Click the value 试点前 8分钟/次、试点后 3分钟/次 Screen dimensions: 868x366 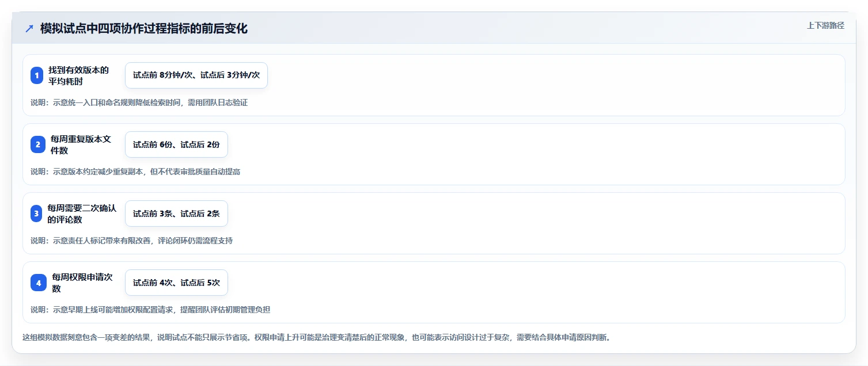coord(196,75)
